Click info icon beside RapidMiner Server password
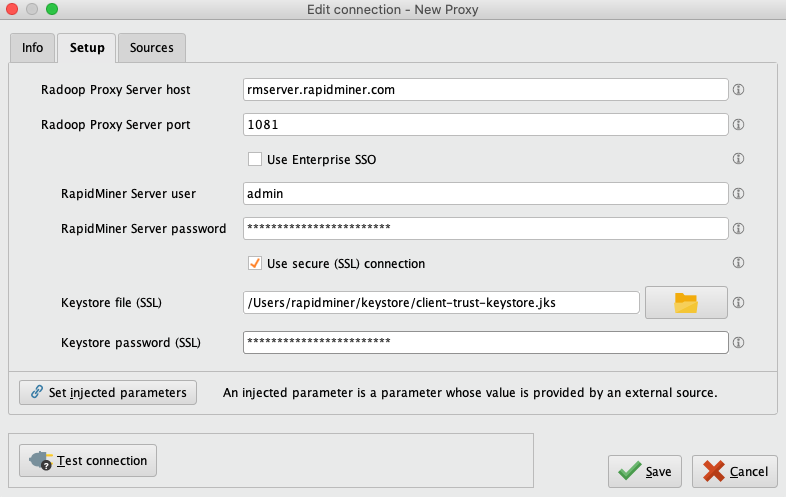This screenshot has width=786, height=497. (x=739, y=229)
